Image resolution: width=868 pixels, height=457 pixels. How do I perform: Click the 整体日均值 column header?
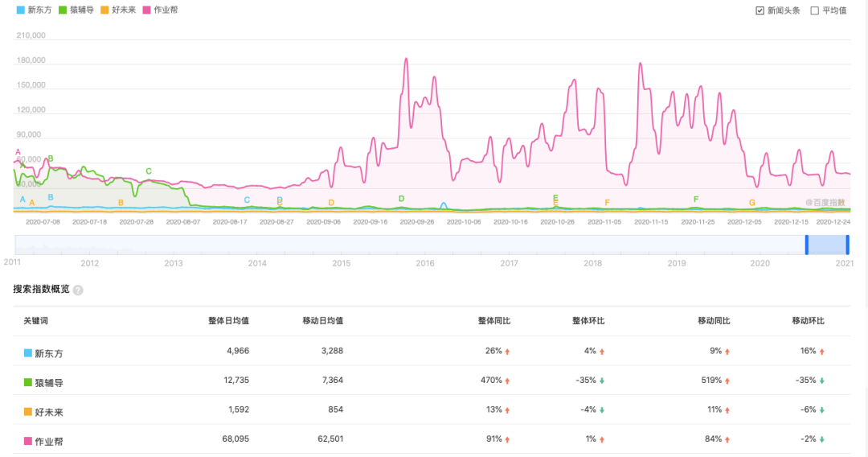pos(228,321)
